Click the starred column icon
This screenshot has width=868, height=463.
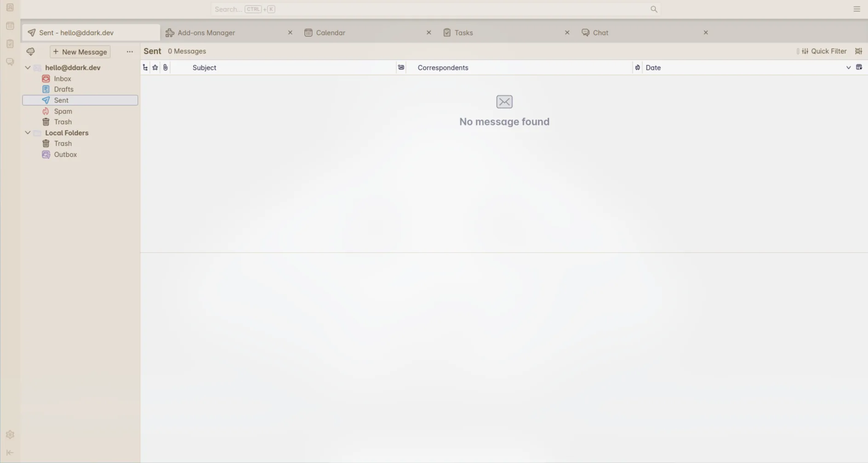pyautogui.click(x=155, y=68)
